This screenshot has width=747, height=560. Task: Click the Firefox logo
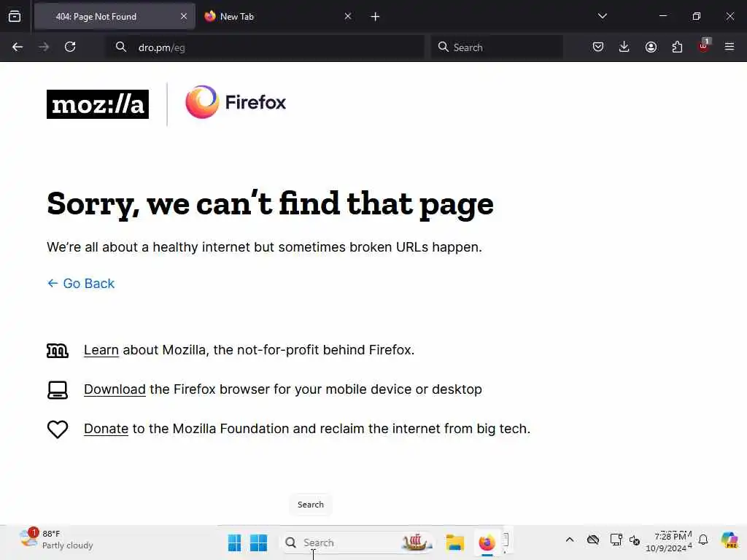[x=236, y=102]
